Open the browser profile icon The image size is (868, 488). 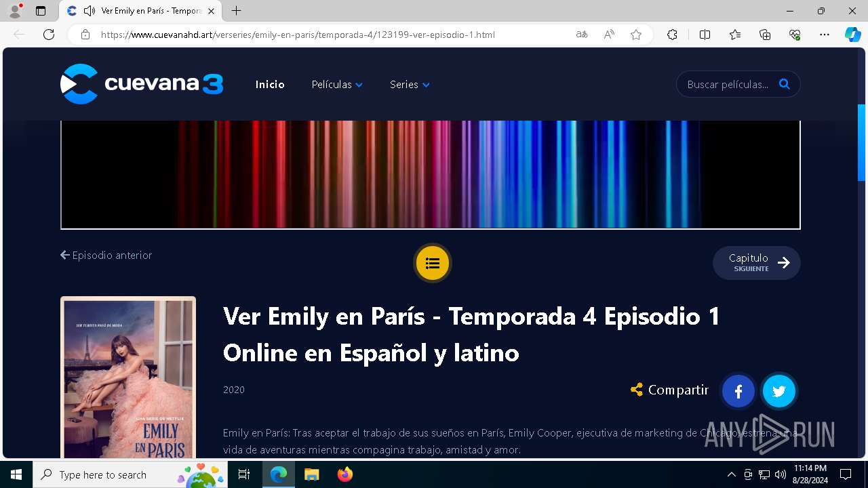[15, 11]
